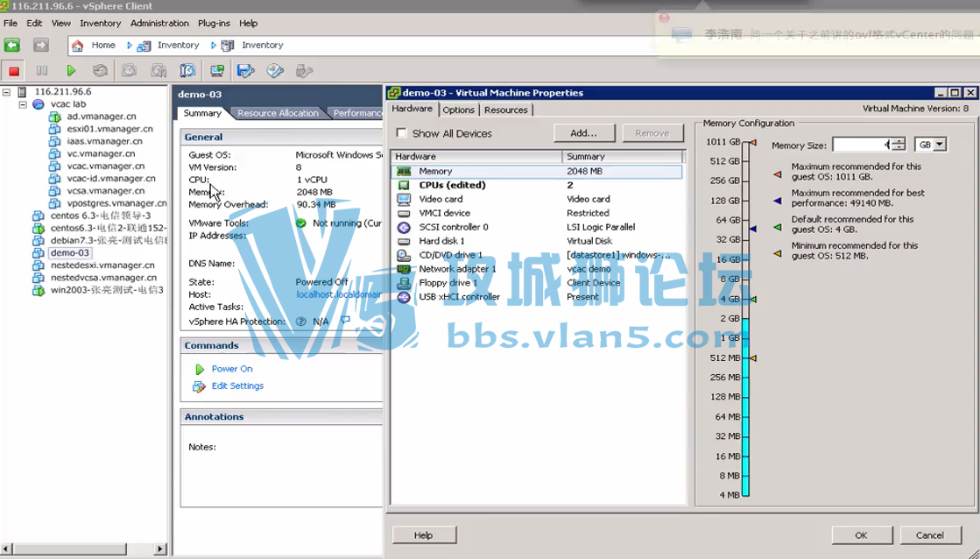This screenshot has width=980, height=559.
Task: Click the Reset virtual machine toolbar icon
Action: tap(100, 71)
